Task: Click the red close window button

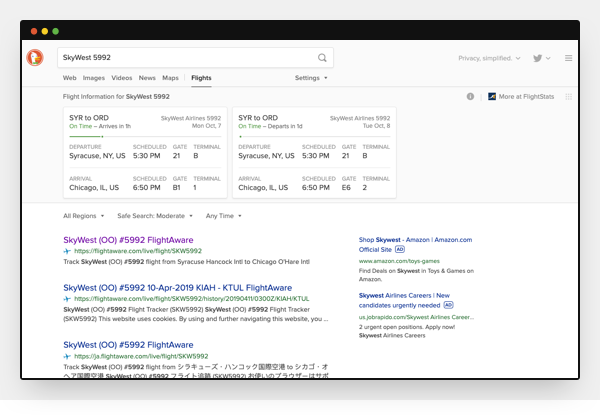Action: tap(34, 31)
